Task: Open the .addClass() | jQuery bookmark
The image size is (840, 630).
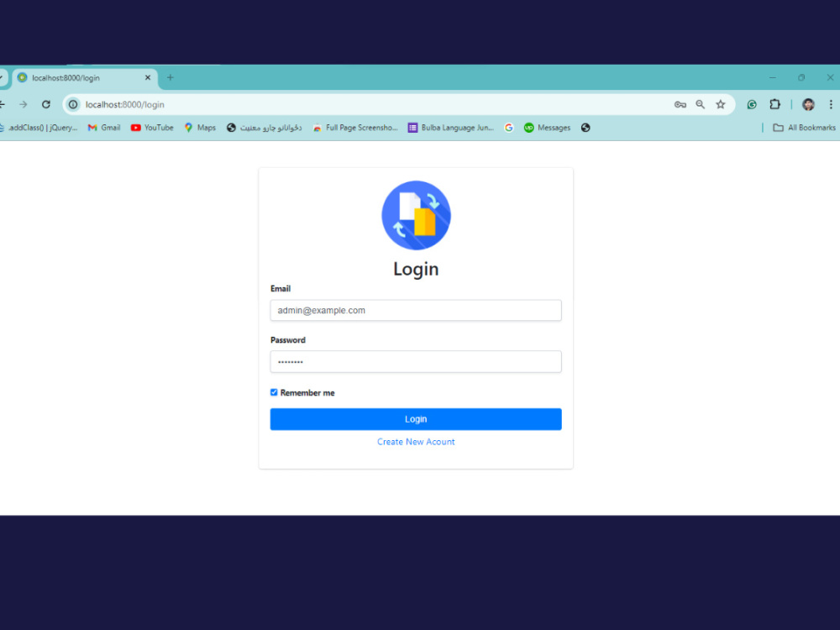Action: pos(39,128)
